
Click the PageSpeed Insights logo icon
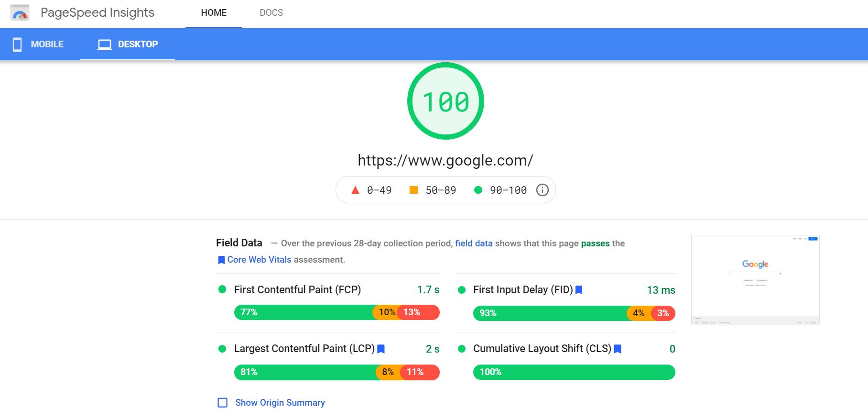[20, 13]
